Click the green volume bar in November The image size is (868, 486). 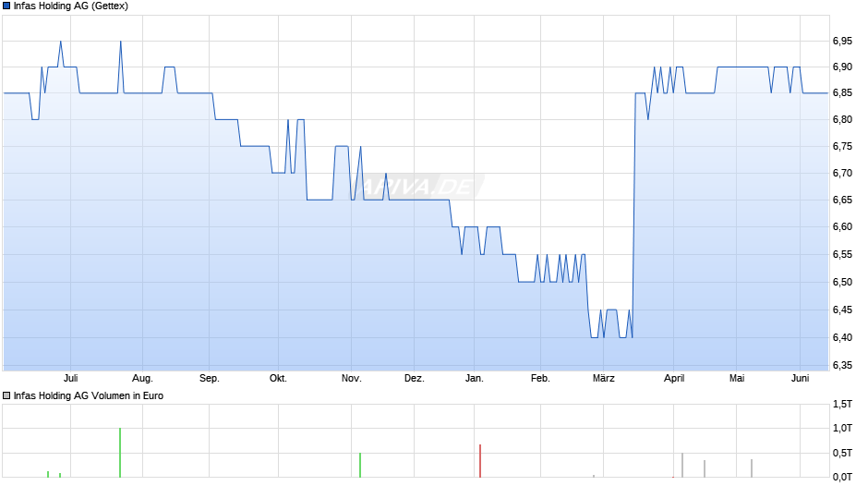(360, 465)
